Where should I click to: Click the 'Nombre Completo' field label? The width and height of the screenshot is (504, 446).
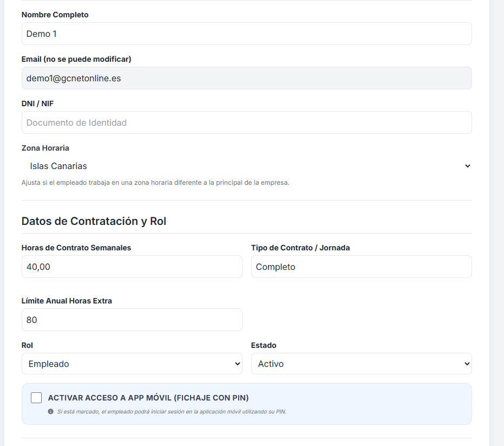(55, 15)
